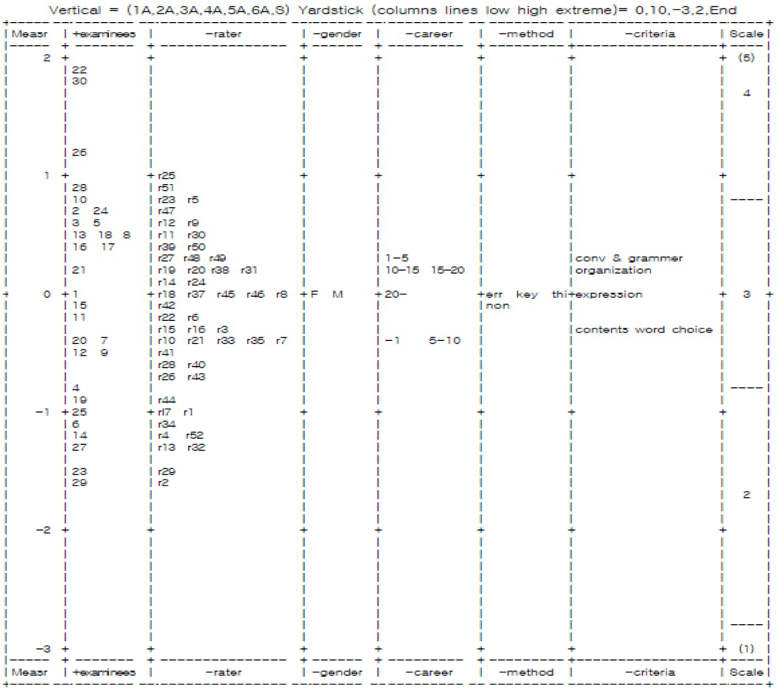The width and height of the screenshot is (784, 688).
Task: Select rater label r51
Action: click(166, 188)
